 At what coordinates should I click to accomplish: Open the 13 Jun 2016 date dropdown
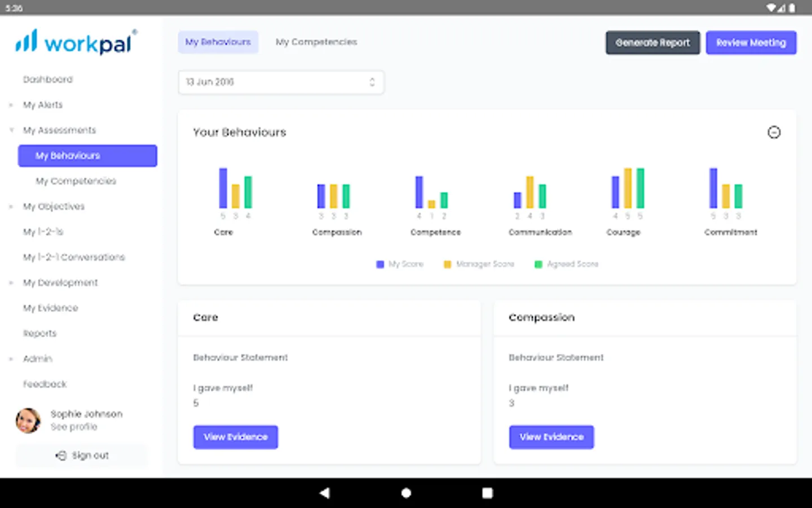point(281,82)
